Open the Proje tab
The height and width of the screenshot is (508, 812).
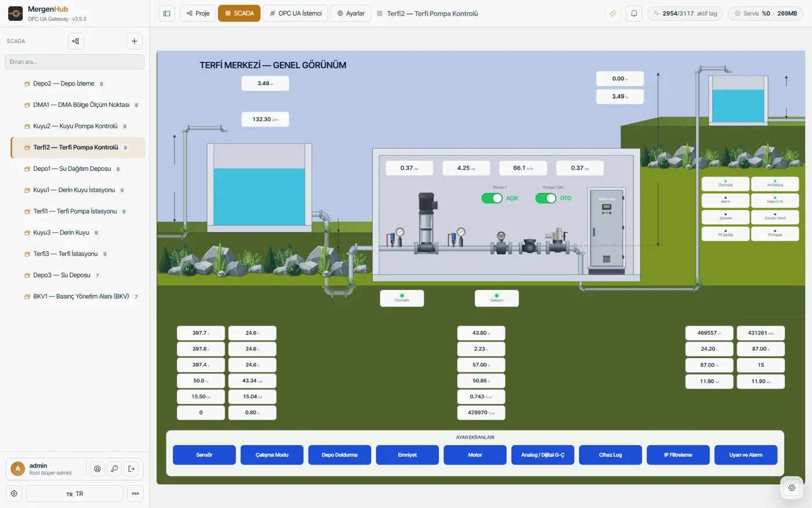pyautogui.click(x=198, y=13)
